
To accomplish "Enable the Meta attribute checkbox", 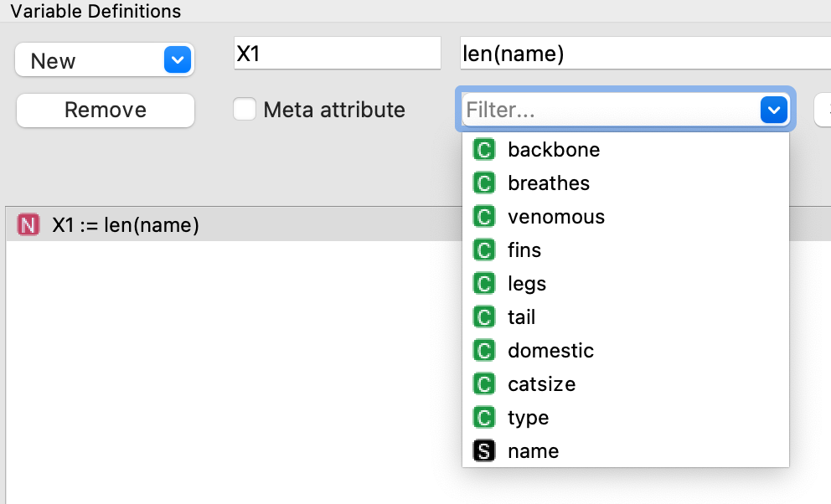I will 244,110.
